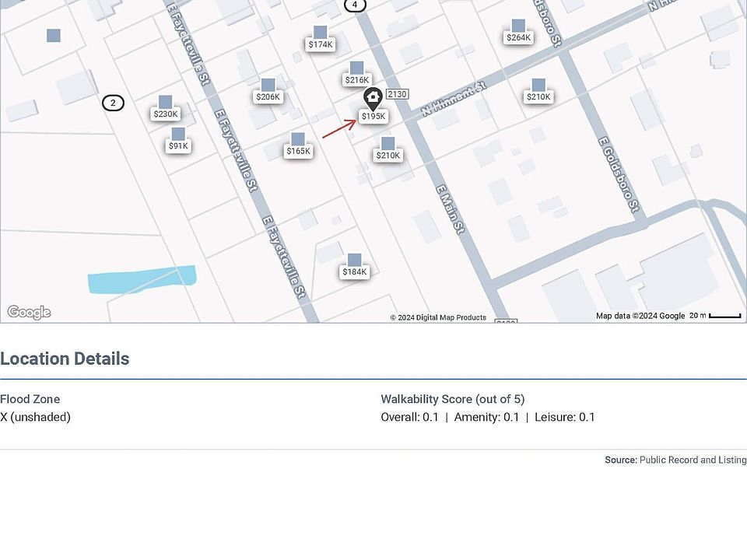Click the blue pond on the map
Screen dimensions: 747x560
click(x=141, y=280)
